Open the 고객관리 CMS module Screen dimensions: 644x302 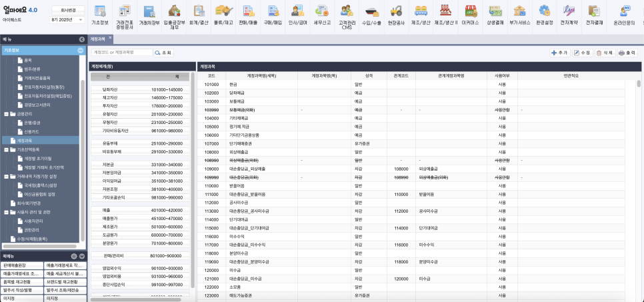[x=347, y=17]
